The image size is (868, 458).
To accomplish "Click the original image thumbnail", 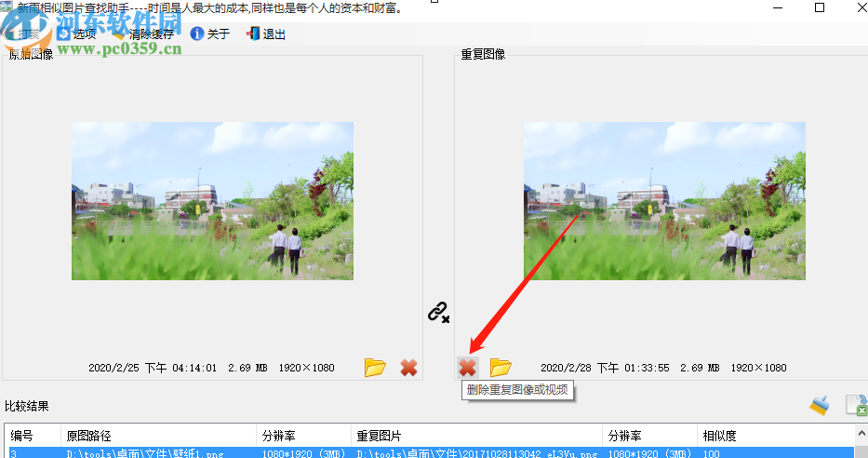I will pos(212,201).
